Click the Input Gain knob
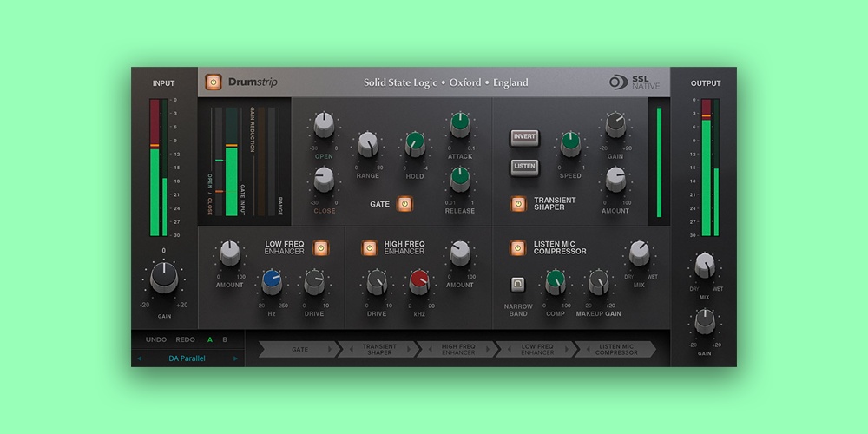Image resolution: width=868 pixels, height=434 pixels. (x=163, y=277)
